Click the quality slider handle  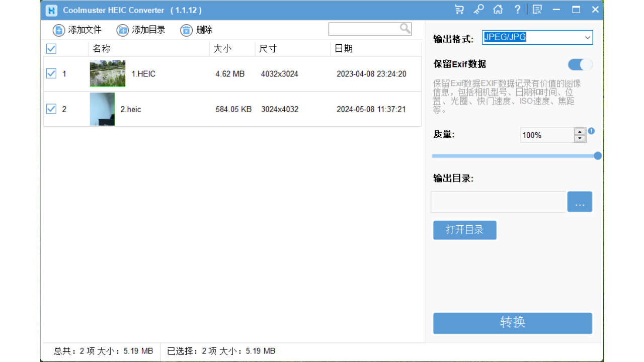pos(598,156)
